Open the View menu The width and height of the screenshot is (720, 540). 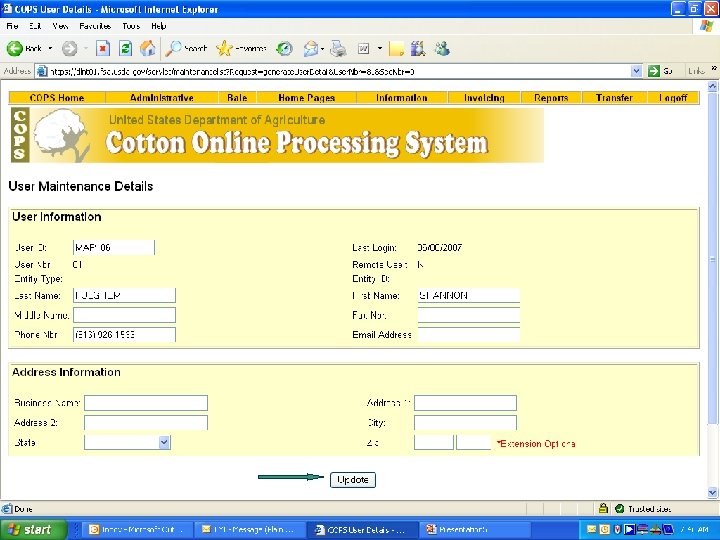[x=60, y=26]
